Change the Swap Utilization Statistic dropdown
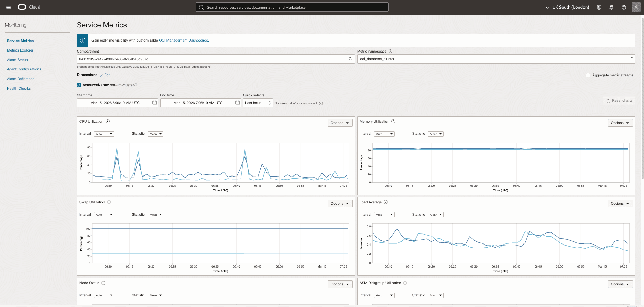644x307 pixels. click(155, 215)
